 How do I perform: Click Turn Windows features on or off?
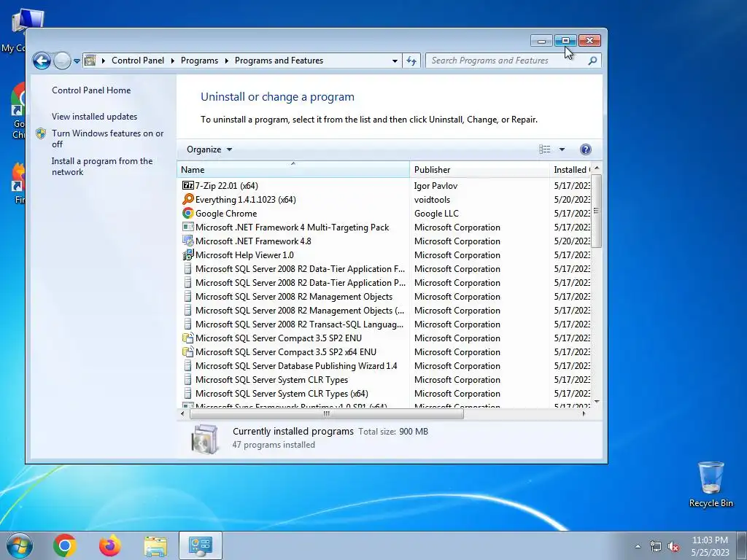coord(108,139)
